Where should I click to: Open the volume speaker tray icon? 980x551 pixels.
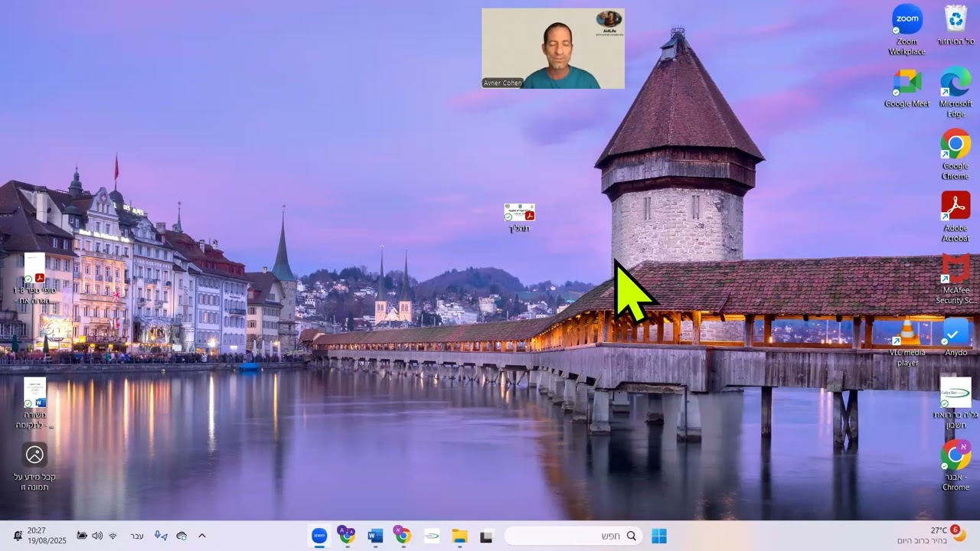(97, 536)
